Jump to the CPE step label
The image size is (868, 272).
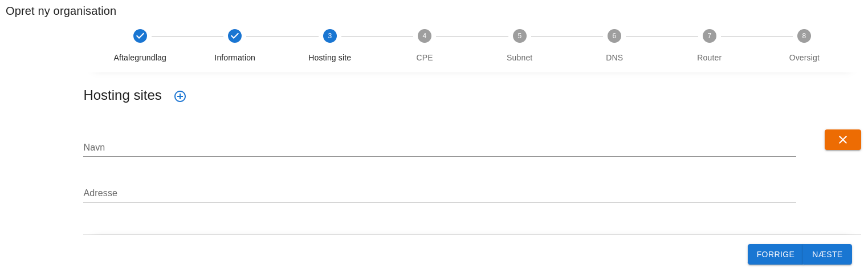pyautogui.click(x=425, y=58)
